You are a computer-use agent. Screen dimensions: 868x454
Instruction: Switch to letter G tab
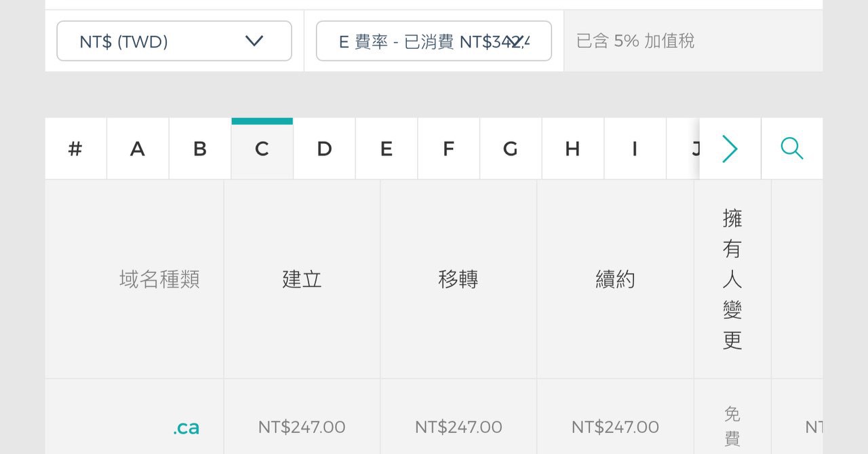coord(511,149)
